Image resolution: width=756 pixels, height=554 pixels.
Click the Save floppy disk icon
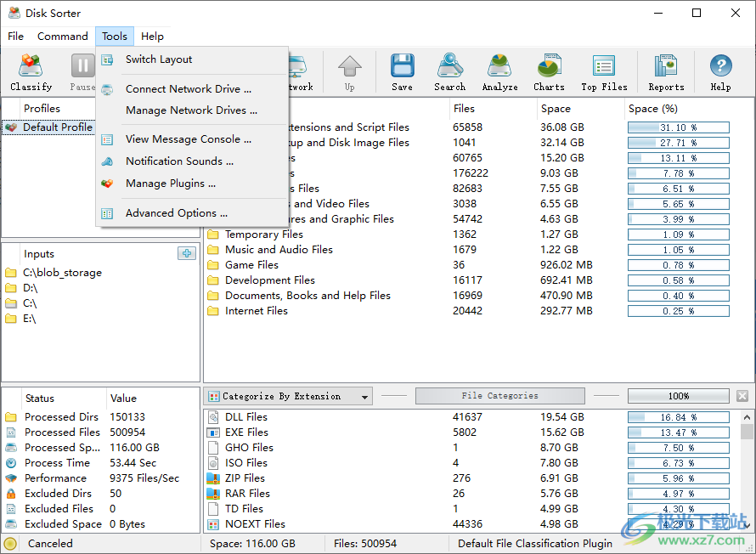click(402, 66)
